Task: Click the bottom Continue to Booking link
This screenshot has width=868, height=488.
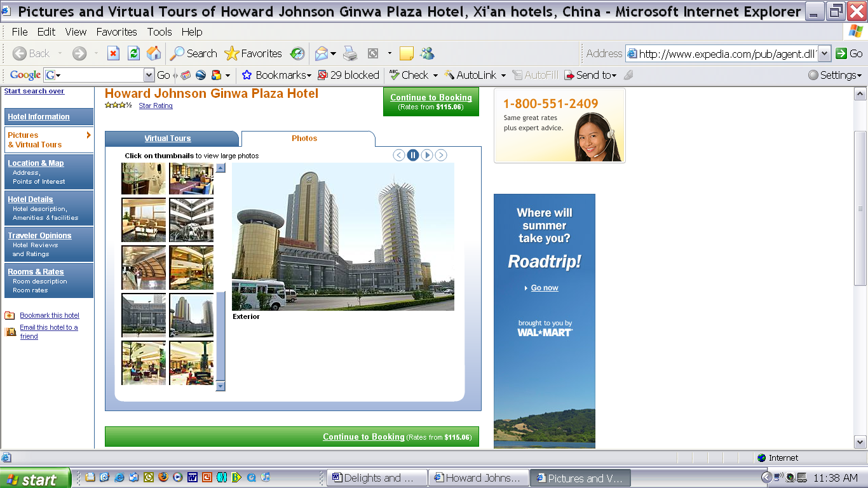Action: (363, 437)
